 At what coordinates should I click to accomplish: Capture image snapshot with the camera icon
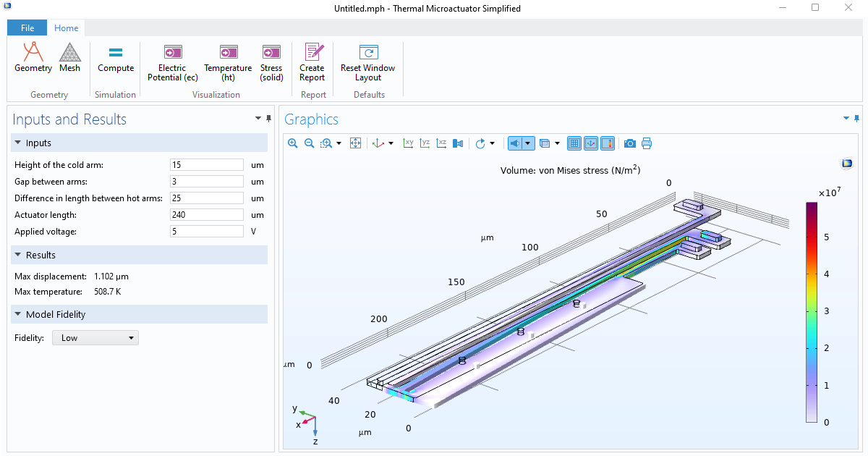point(629,143)
